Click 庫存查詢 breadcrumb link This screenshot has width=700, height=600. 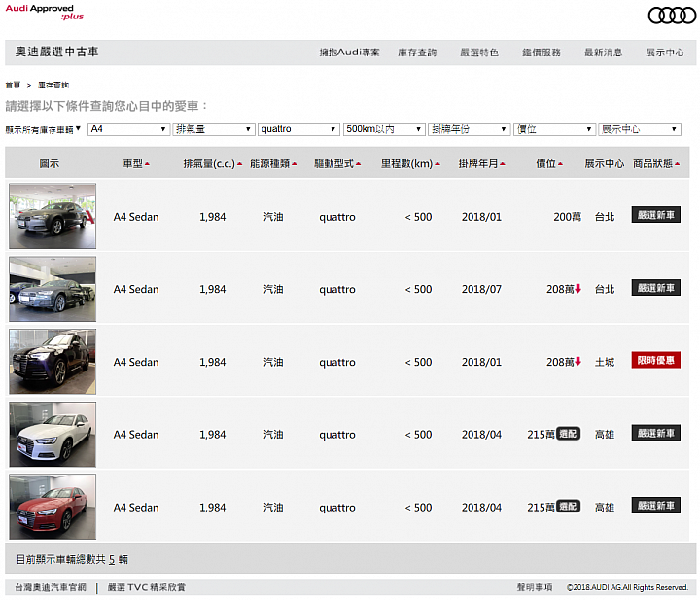(x=53, y=85)
